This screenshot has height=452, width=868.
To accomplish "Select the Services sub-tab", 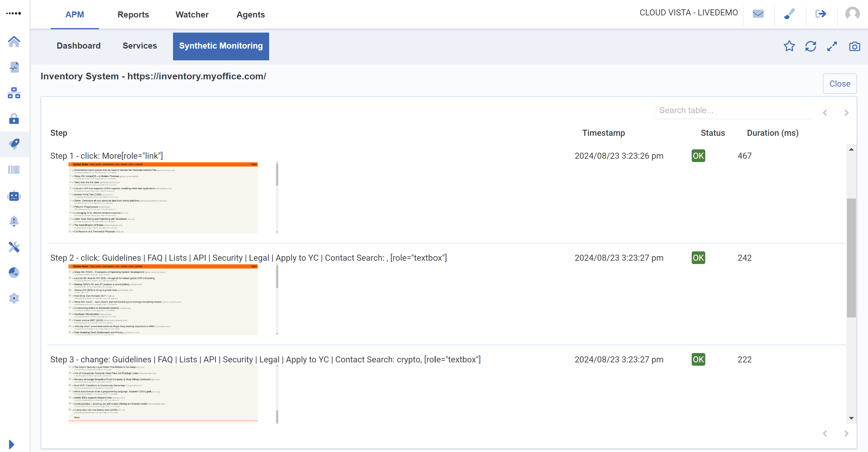I will click(x=140, y=46).
